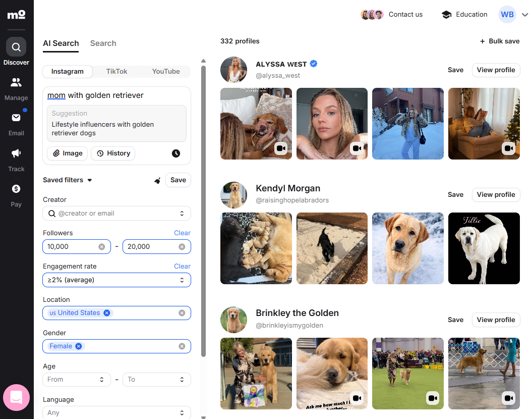Select the Instagram platform tab
Viewport: 532px width, 419px height.
coord(68,72)
